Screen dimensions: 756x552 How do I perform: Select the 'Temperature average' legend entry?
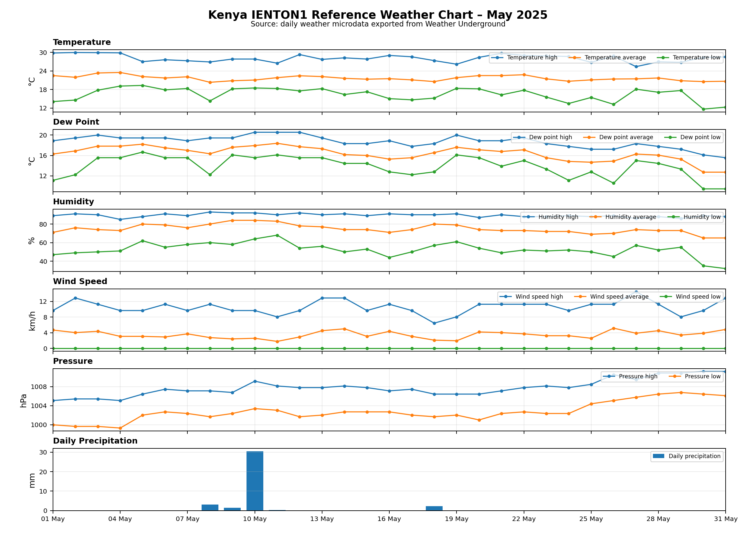click(x=607, y=58)
